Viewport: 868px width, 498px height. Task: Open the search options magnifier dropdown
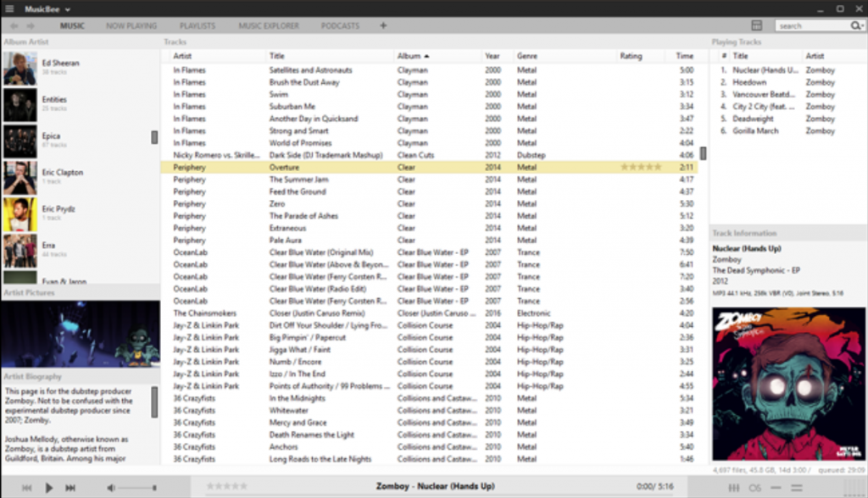[857, 25]
